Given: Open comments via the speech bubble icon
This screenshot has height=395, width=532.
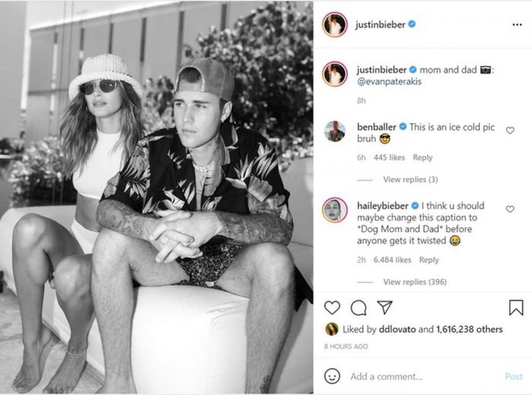Looking at the screenshot, I should (358, 308).
